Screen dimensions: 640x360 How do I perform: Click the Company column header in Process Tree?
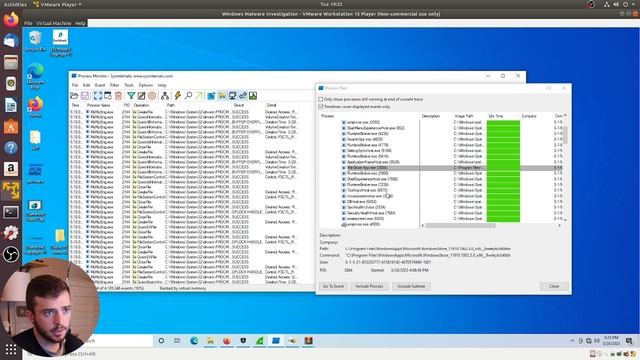[x=529, y=116]
